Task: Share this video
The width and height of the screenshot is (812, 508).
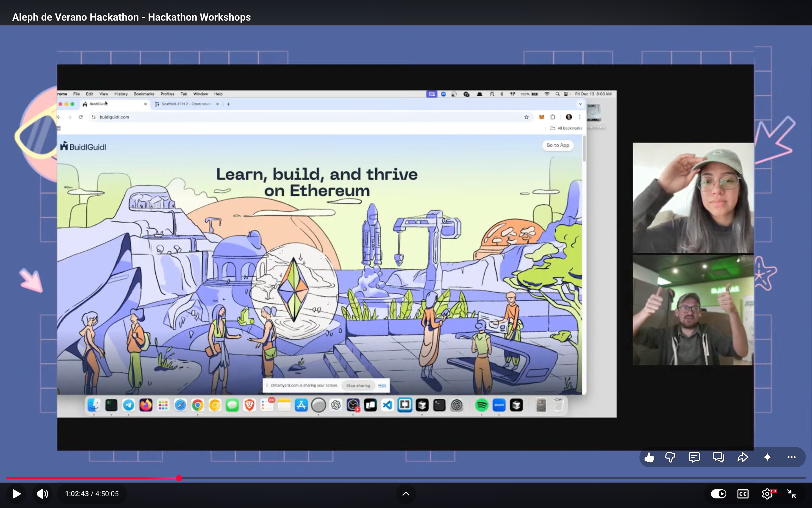Action: (743, 457)
